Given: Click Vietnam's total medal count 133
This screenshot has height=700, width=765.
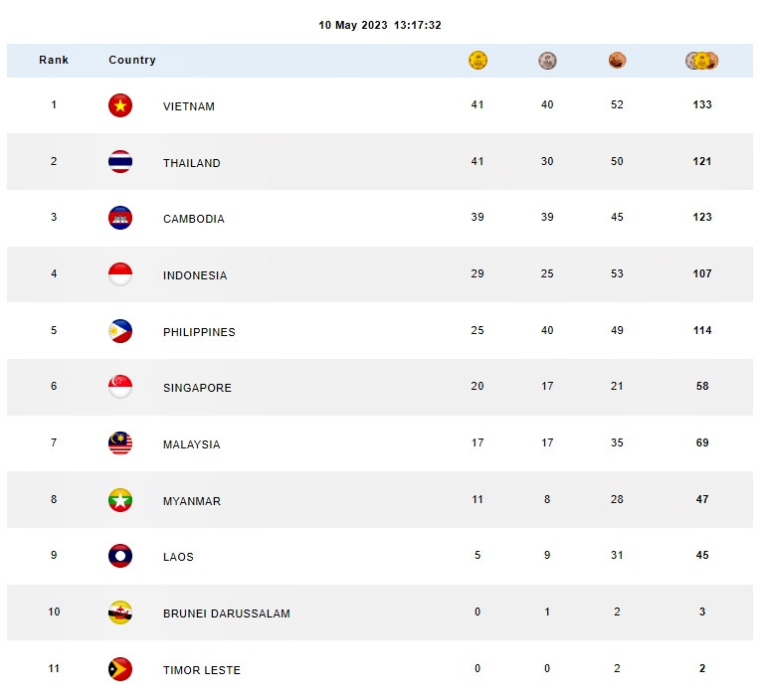Looking at the screenshot, I should point(702,104).
